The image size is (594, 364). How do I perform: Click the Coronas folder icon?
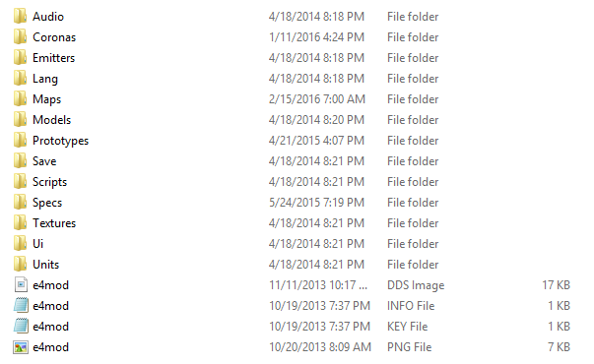point(20,37)
